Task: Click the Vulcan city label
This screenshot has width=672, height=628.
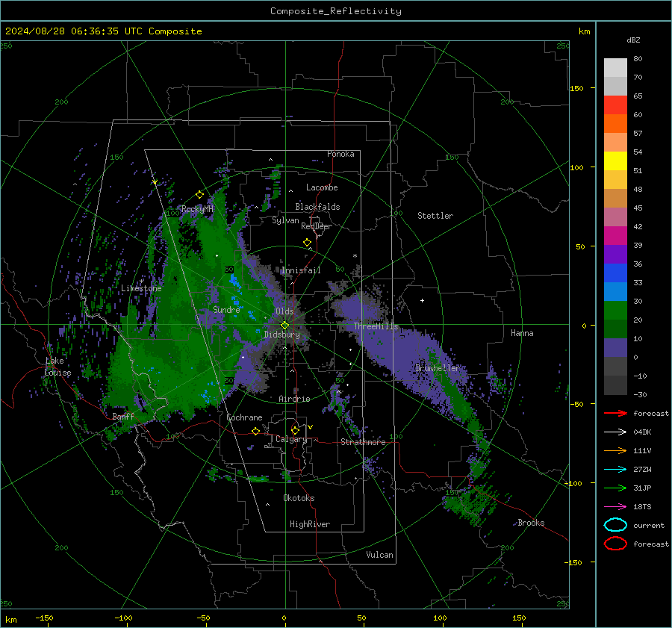Action: 379,555
